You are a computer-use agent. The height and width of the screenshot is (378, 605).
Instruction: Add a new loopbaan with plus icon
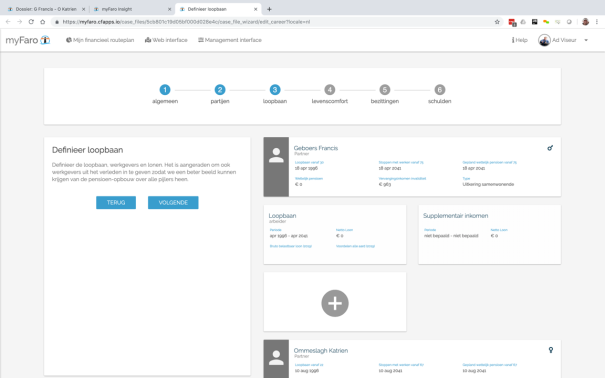point(335,303)
